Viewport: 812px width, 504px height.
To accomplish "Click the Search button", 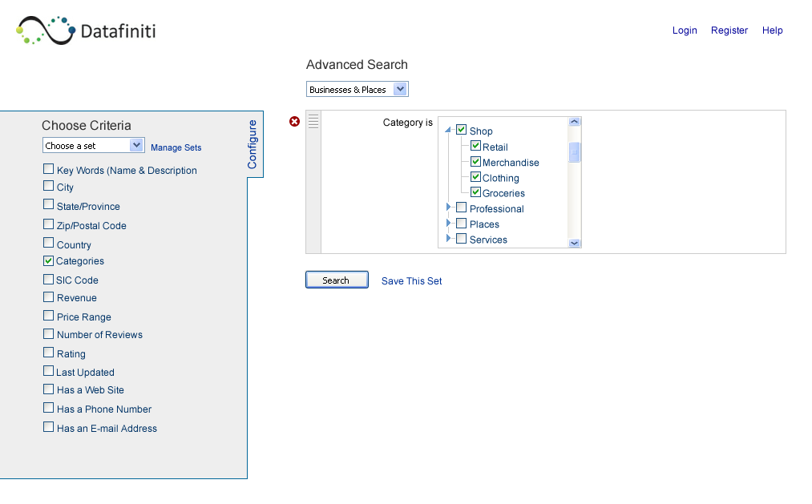I will 337,280.
